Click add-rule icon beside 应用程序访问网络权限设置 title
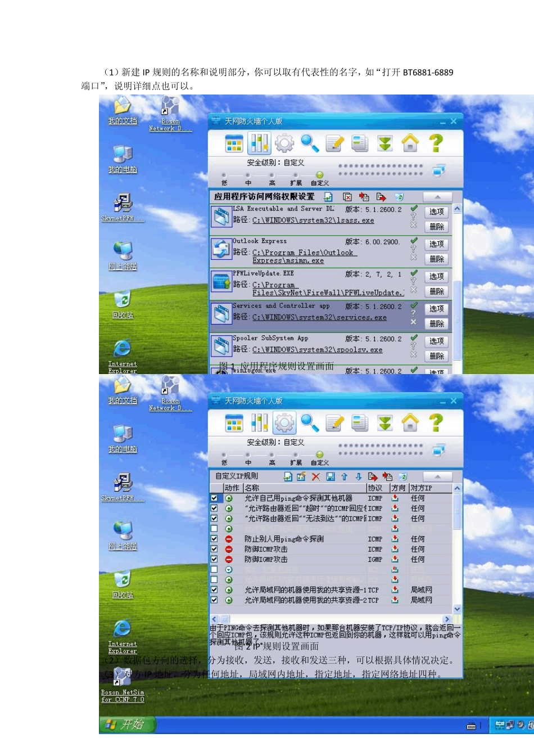 [x=328, y=197]
